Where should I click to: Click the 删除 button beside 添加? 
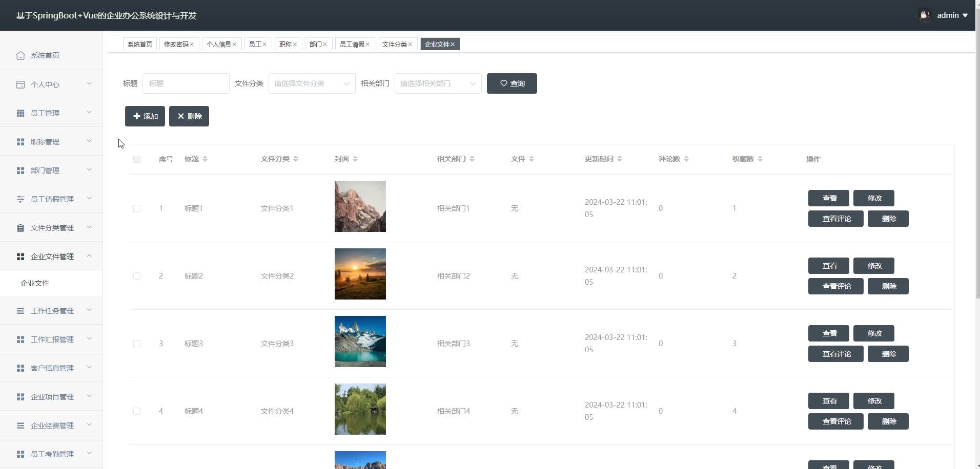coord(189,116)
